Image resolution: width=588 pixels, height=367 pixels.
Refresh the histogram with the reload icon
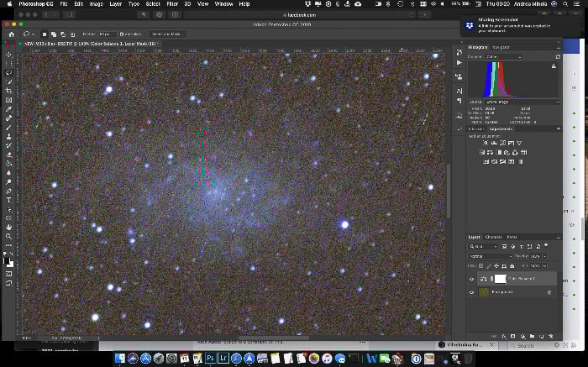click(x=558, y=56)
